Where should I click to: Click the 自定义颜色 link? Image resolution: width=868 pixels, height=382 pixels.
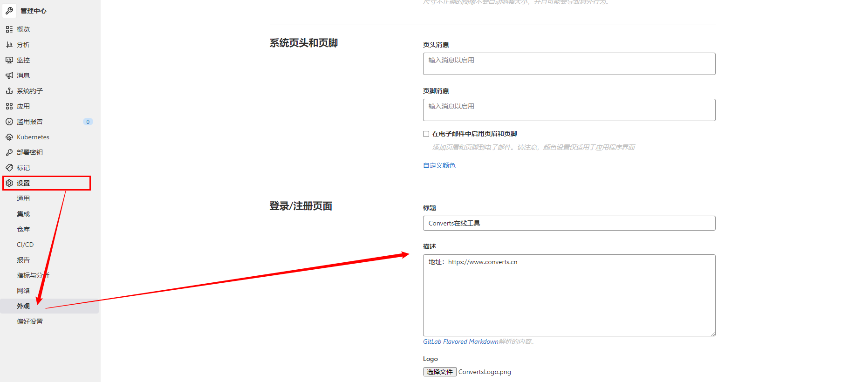(x=439, y=165)
